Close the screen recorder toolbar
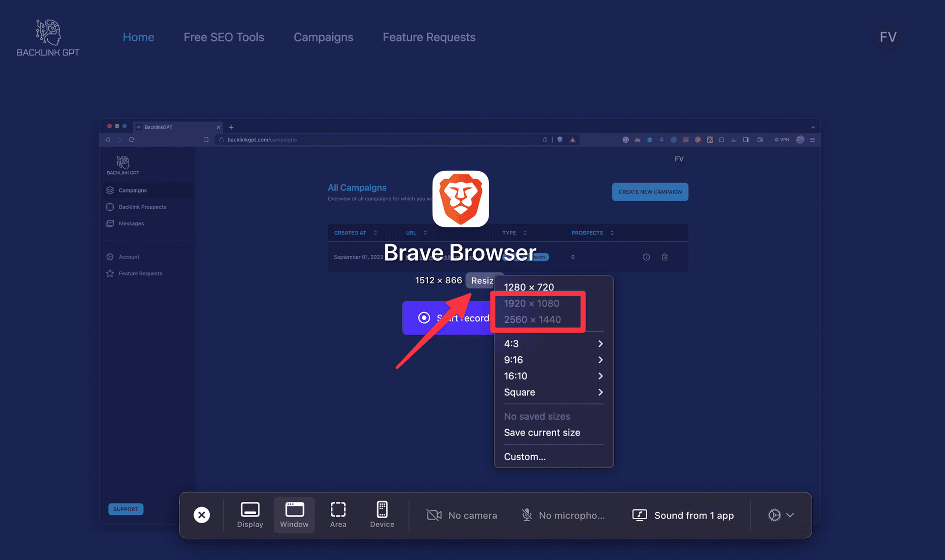Viewport: 945px width, 560px height. pyautogui.click(x=201, y=515)
